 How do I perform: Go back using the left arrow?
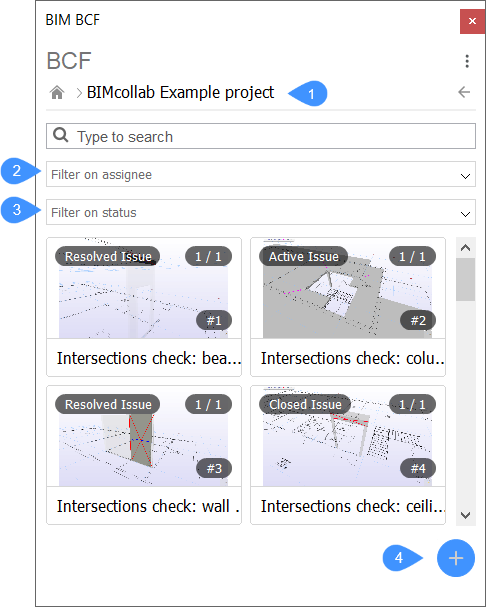pos(464,92)
